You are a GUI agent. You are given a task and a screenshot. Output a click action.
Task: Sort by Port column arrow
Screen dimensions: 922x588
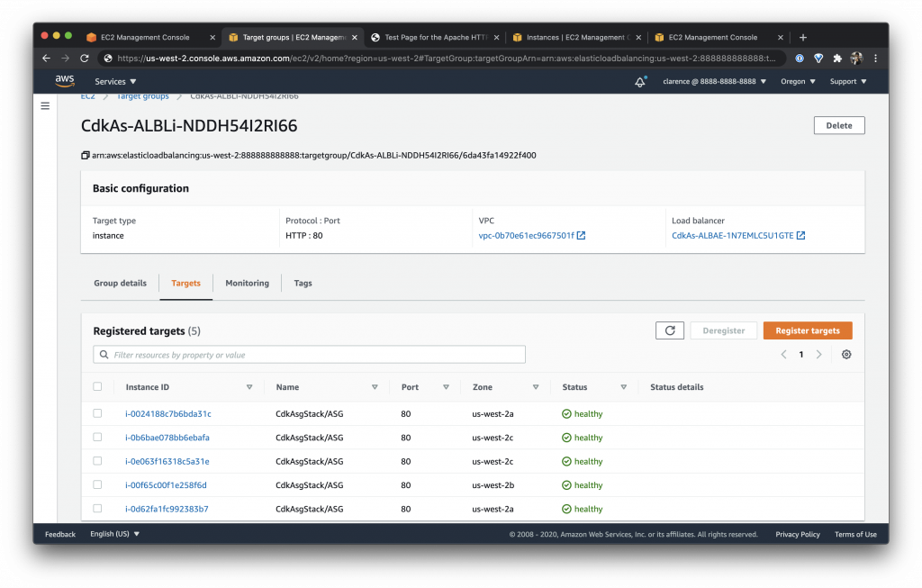click(446, 387)
